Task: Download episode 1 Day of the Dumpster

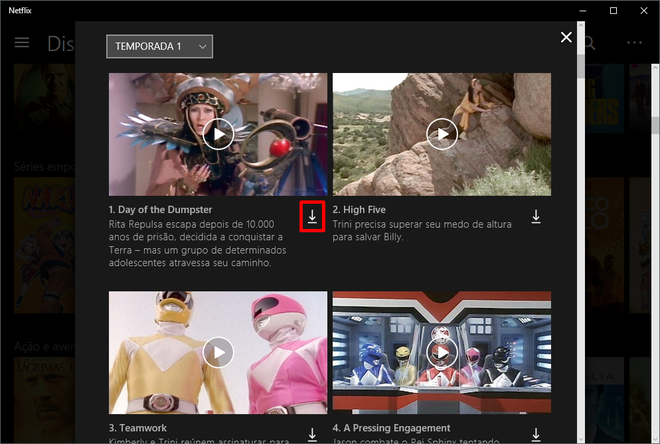Action: pyautogui.click(x=312, y=216)
